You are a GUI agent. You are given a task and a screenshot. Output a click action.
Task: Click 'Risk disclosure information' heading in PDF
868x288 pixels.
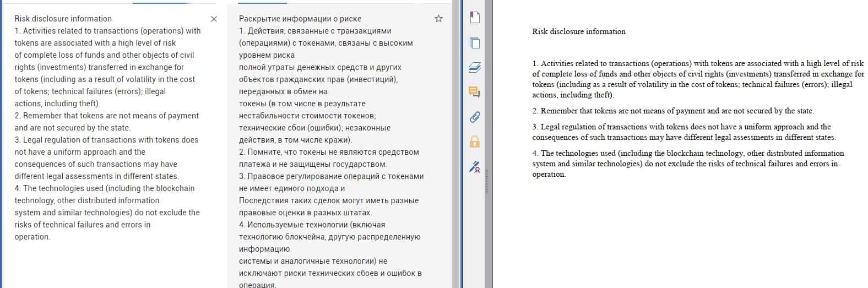point(579,32)
